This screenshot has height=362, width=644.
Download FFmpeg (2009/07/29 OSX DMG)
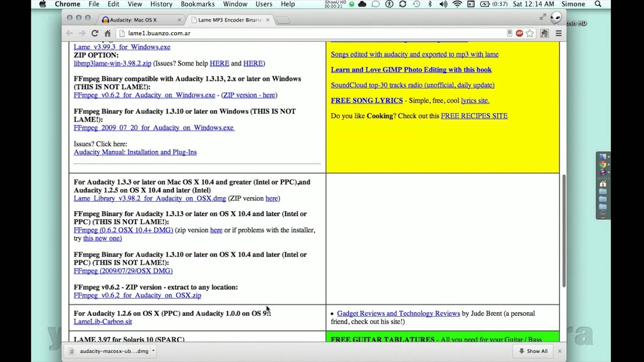(x=123, y=270)
